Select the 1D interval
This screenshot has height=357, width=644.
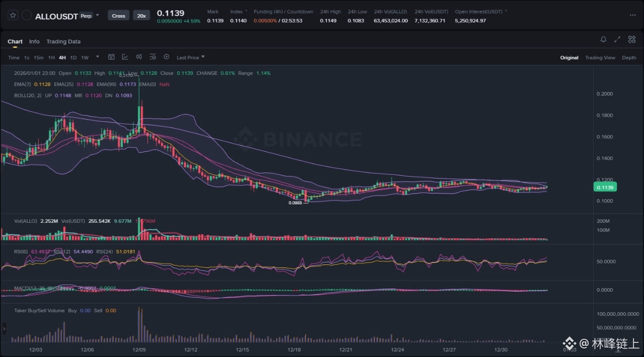(x=73, y=58)
